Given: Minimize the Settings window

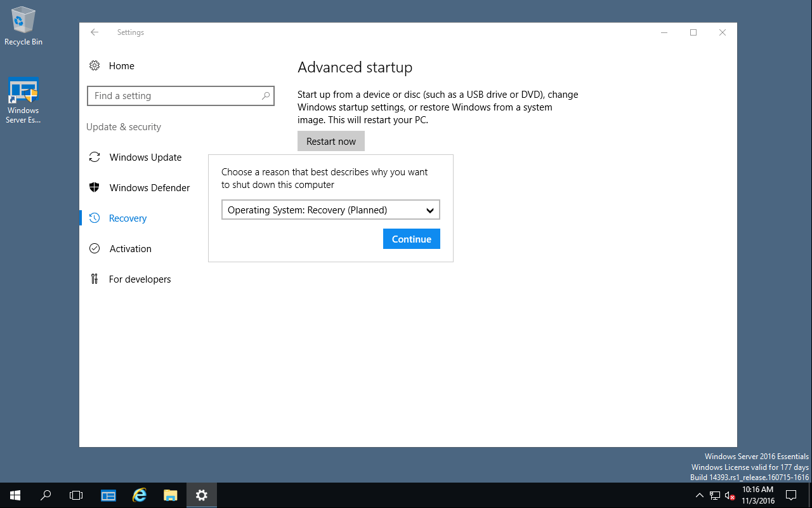Looking at the screenshot, I should pos(664,32).
